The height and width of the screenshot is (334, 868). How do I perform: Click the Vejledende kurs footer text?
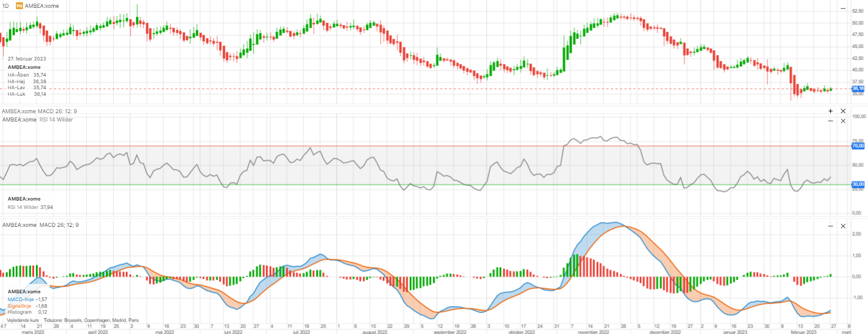pos(23,320)
